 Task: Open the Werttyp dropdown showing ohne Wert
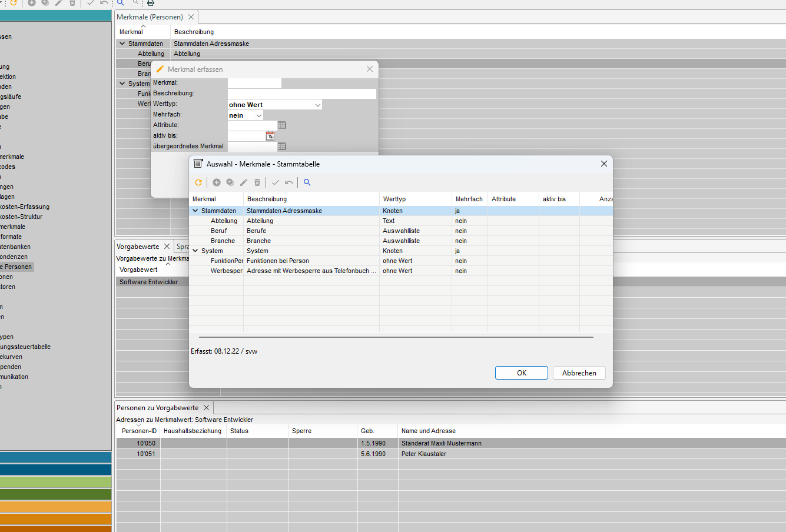[x=317, y=105]
